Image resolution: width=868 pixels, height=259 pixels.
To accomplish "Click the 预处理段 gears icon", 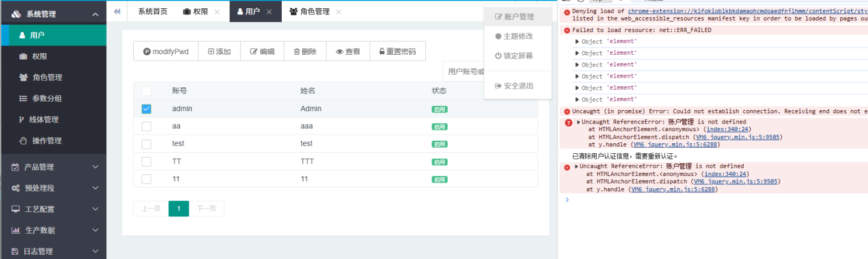I will (x=15, y=188).
